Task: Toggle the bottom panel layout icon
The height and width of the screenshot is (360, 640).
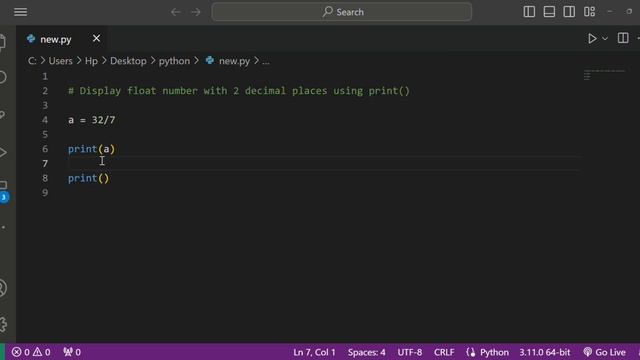Action: point(549,12)
